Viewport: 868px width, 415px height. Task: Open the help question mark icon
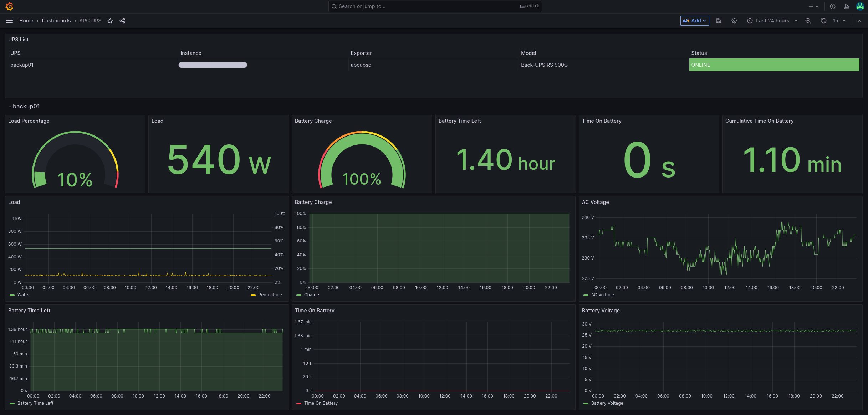[x=833, y=6]
